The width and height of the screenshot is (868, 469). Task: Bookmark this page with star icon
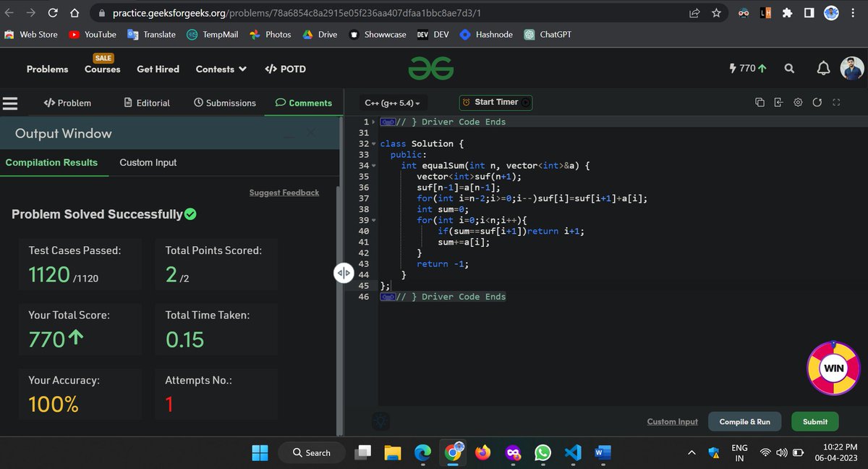click(x=716, y=13)
